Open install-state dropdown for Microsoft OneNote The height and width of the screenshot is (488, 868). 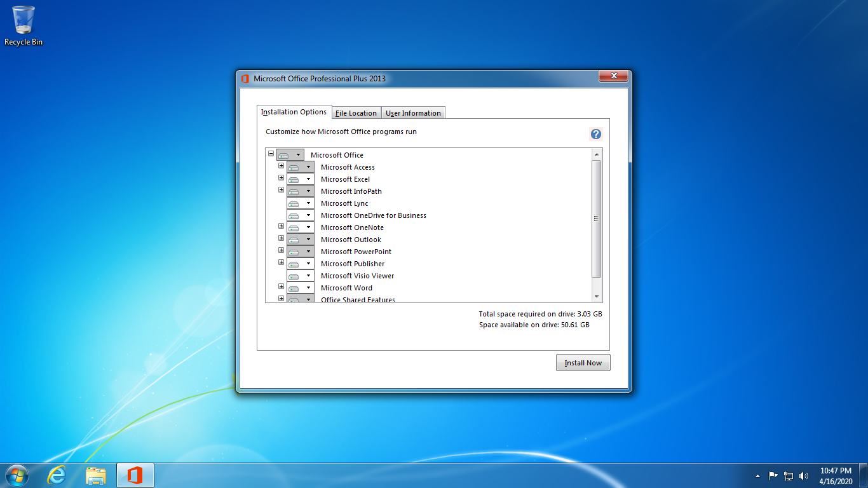(301, 227)
